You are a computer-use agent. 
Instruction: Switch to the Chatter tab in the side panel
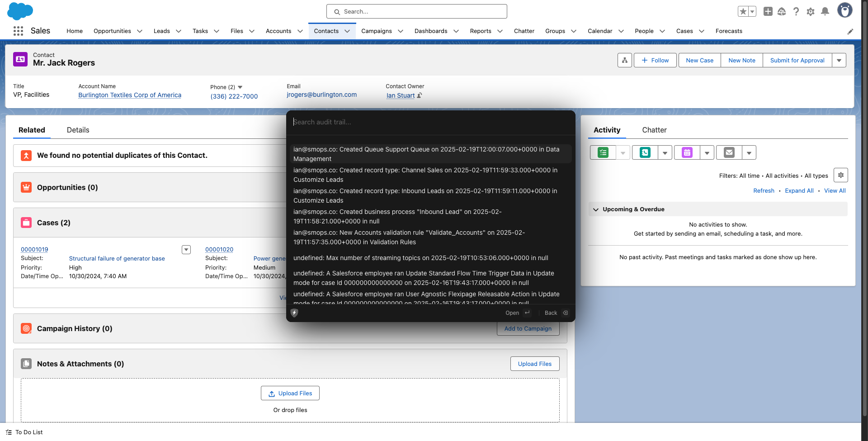point(654,130)
